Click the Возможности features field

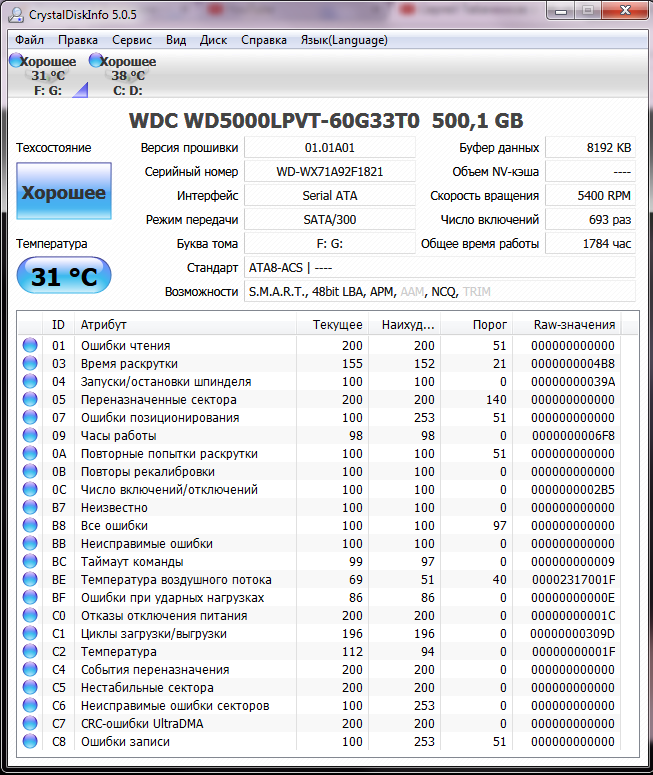pos(440,292)
